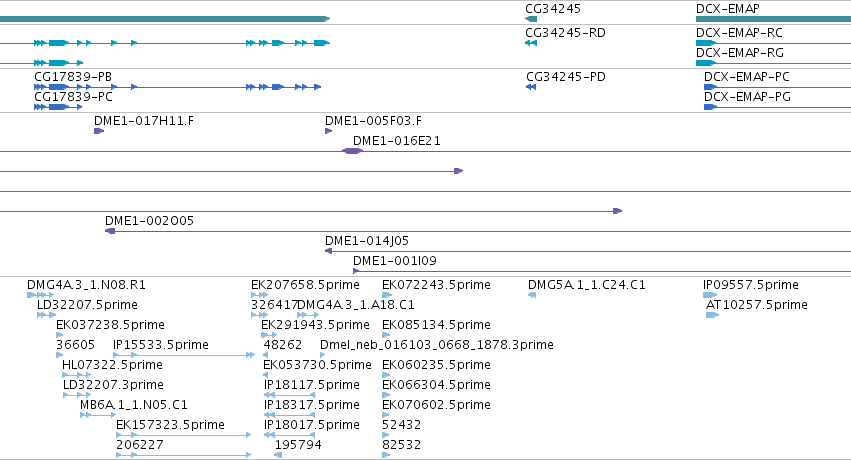Select the DME1-017H11.F feature label
Image resolution: width=851 pixels, height=460 pixels.
tap(144, 120)
